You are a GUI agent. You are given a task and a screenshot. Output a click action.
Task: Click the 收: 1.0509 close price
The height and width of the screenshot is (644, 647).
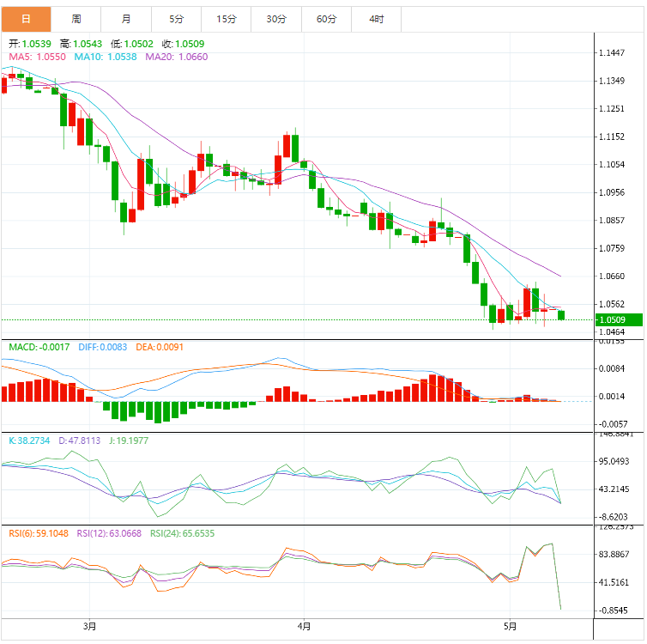coord(183,44)
